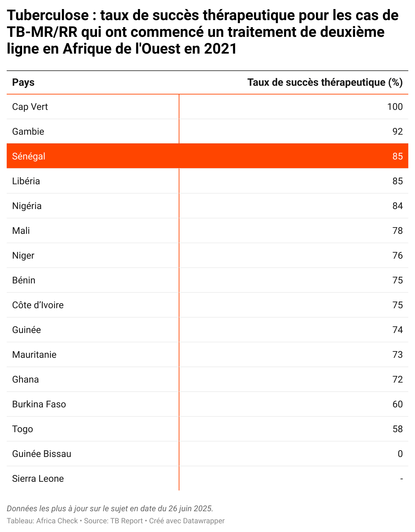This screenshot has width=415, height=532.
Task: Select the Mali row
Action: click(x=207, y=230)
